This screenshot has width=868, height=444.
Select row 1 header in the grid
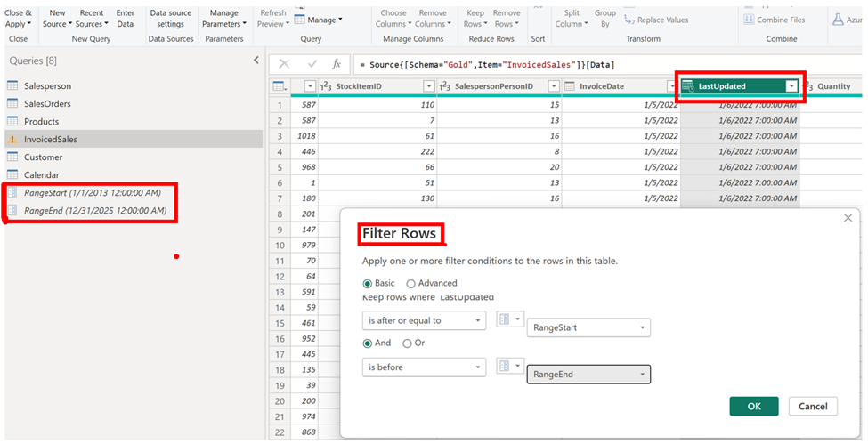pos(280,105)
